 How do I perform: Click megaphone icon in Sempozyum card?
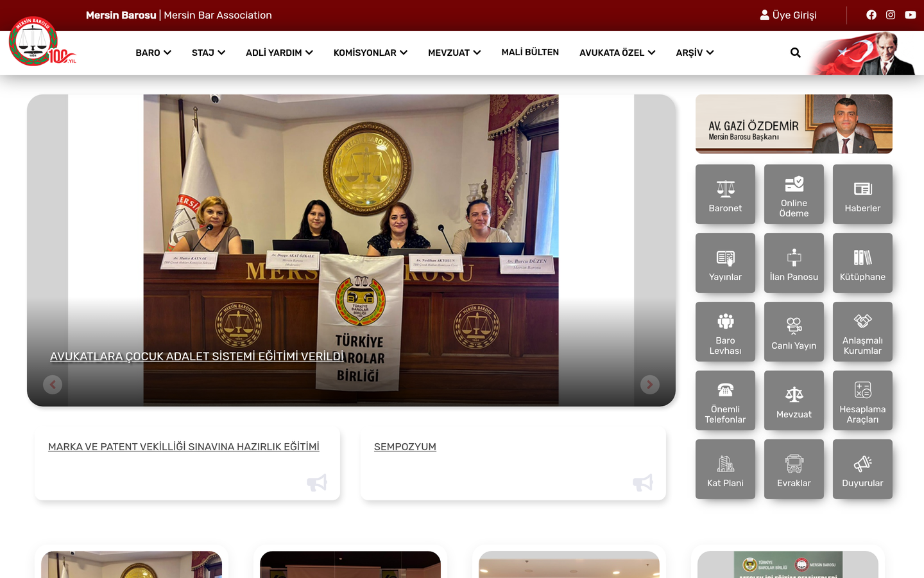pyautogui.click(x=643, y=483)
